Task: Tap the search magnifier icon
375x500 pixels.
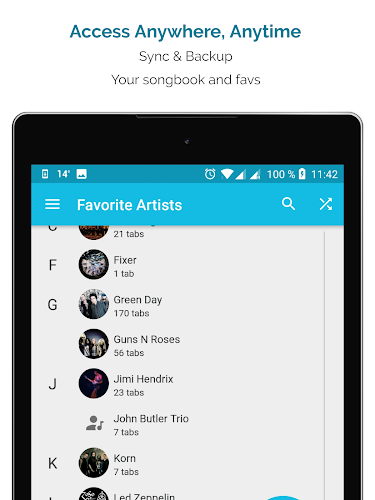Action: 289,204
